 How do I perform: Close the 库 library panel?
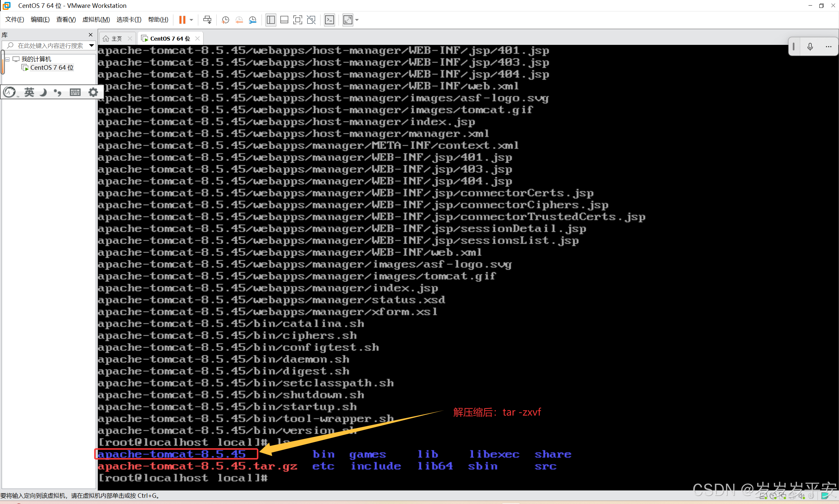click(90, 35)
